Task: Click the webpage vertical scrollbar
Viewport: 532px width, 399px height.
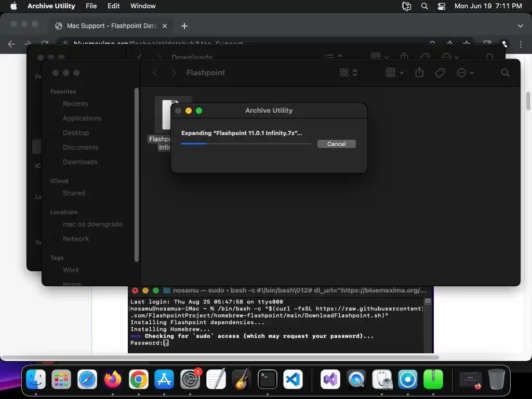Action: click(528, 101)
